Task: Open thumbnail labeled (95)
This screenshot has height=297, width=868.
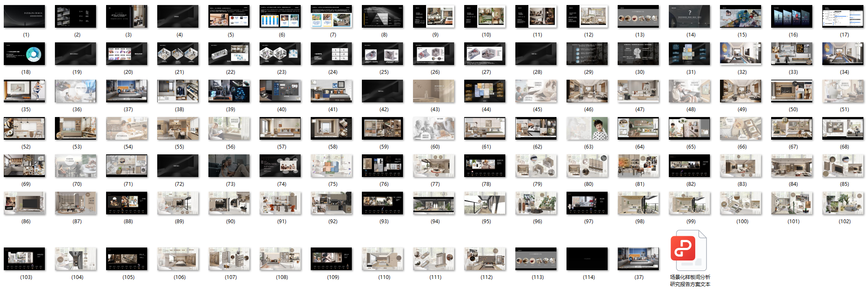Action: pos(485,203)
